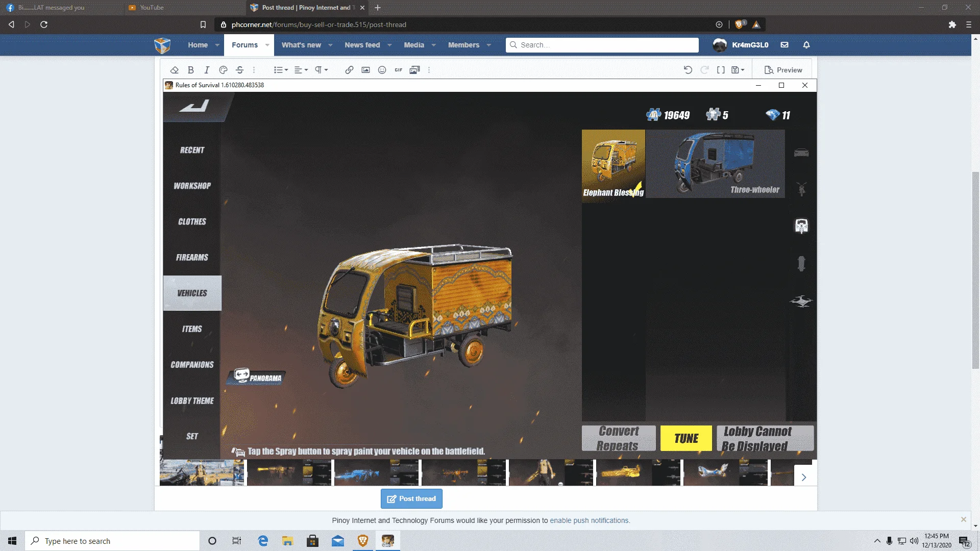Click the Windows taskbar search box
980x551 pixels.
pos(112,541)
